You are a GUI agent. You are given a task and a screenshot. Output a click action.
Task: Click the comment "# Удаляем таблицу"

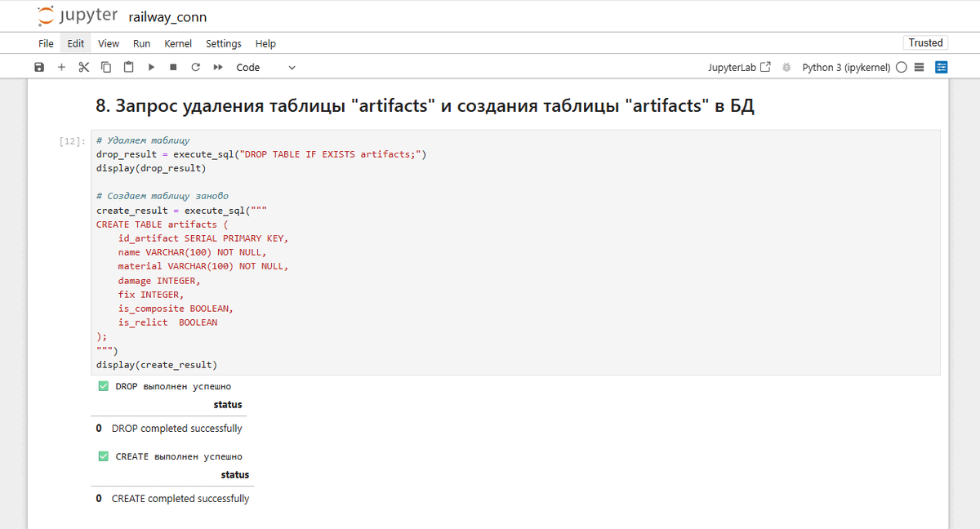pyautogui.click(x=143, y=140)
